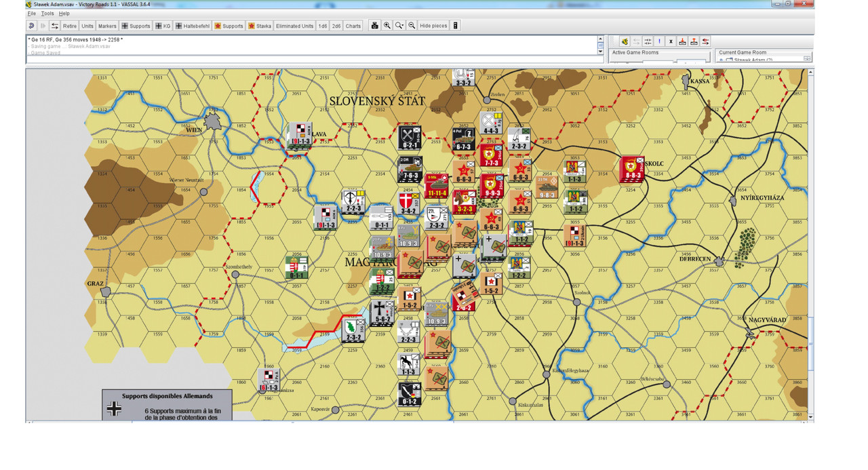
Task: Show the Eliminated Units window
Action: point(294,26)
